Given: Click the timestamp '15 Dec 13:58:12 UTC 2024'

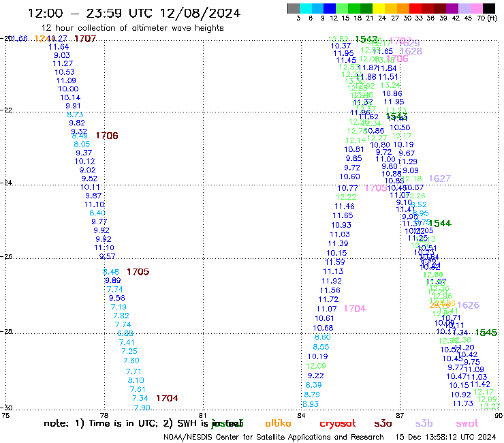Looking at the screenshot, I should (445, 438).
